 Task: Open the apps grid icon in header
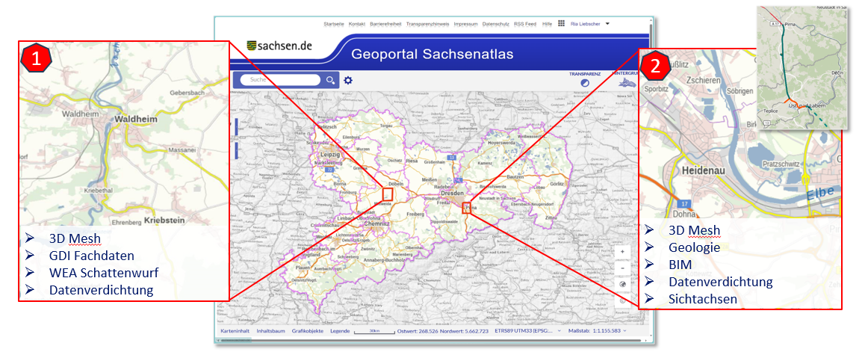coord(561,24)
